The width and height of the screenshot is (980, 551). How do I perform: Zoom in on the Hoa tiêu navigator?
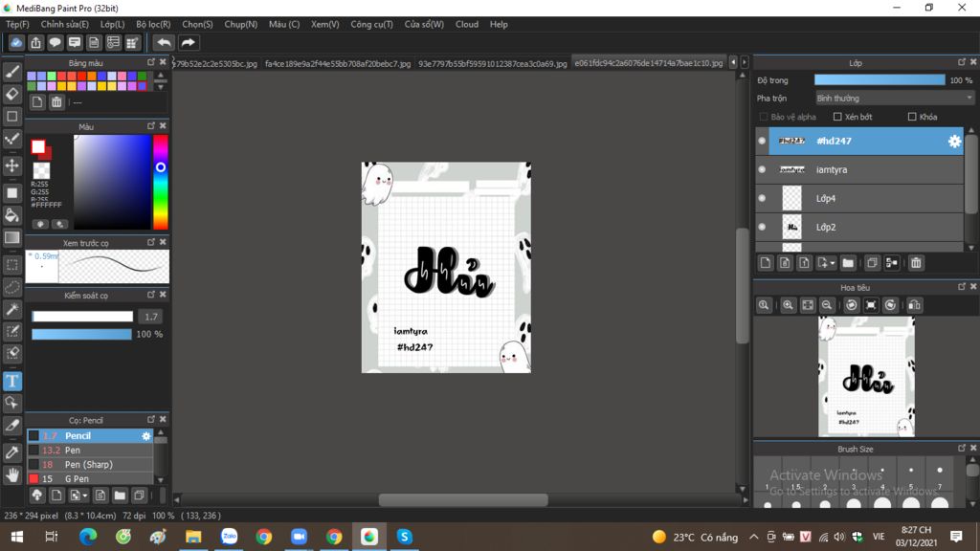point(788,305)
